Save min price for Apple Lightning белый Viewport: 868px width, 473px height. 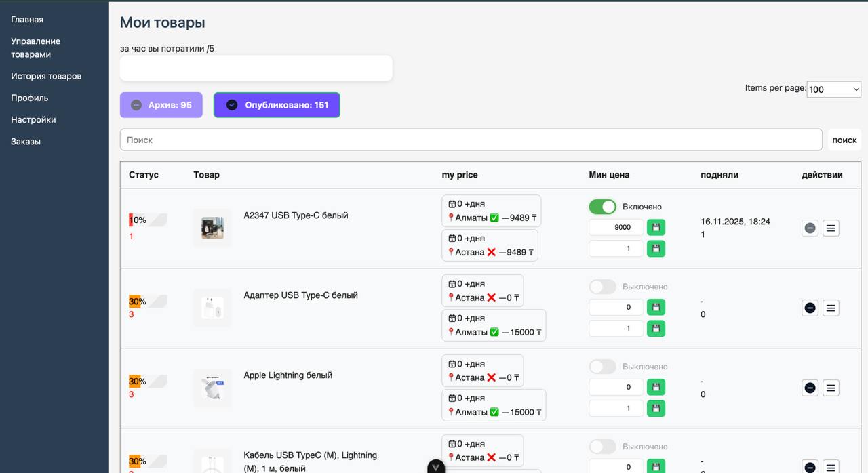coord(656,388)
